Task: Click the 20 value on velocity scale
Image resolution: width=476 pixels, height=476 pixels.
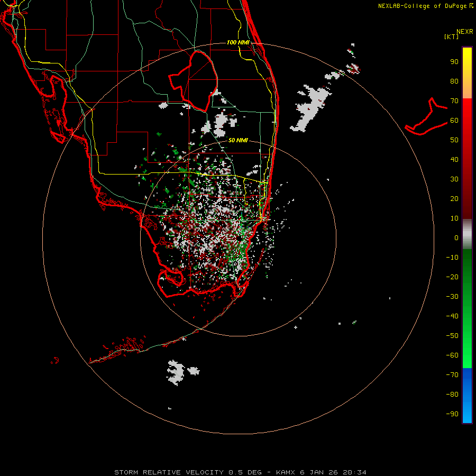Action: [454, 198]
